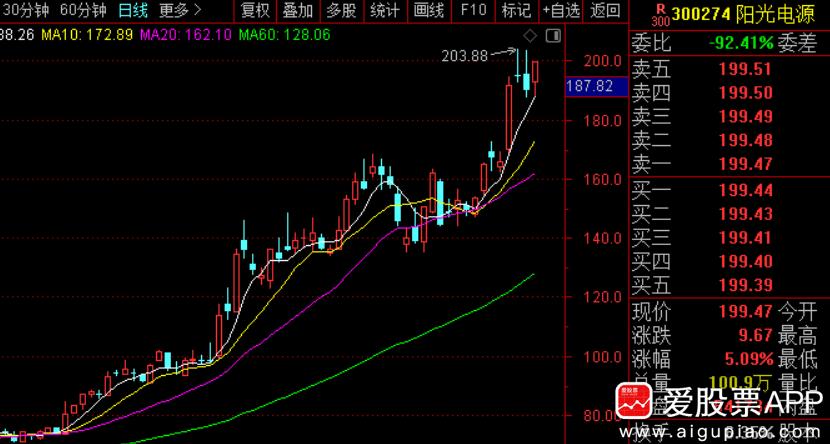Click the MA60: 128.06 indicator label
This screenshot has width=830, height=444.
click(285, 35)
